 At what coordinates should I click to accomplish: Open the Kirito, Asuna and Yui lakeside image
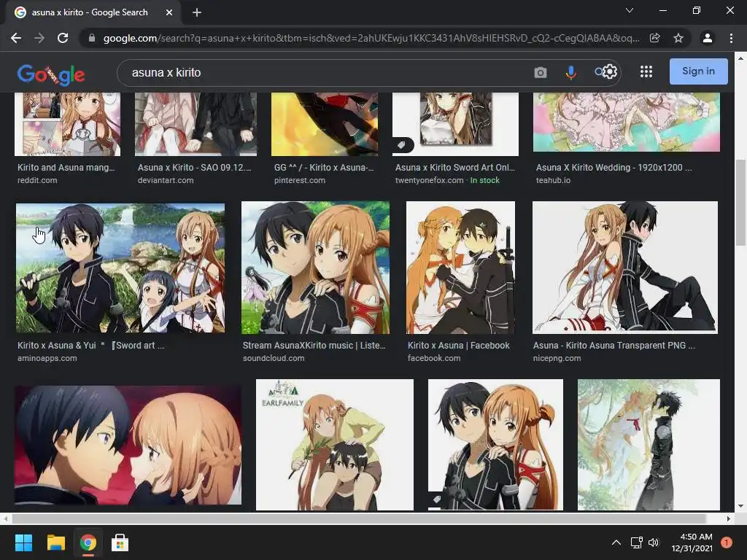click(x=120, y=268)
